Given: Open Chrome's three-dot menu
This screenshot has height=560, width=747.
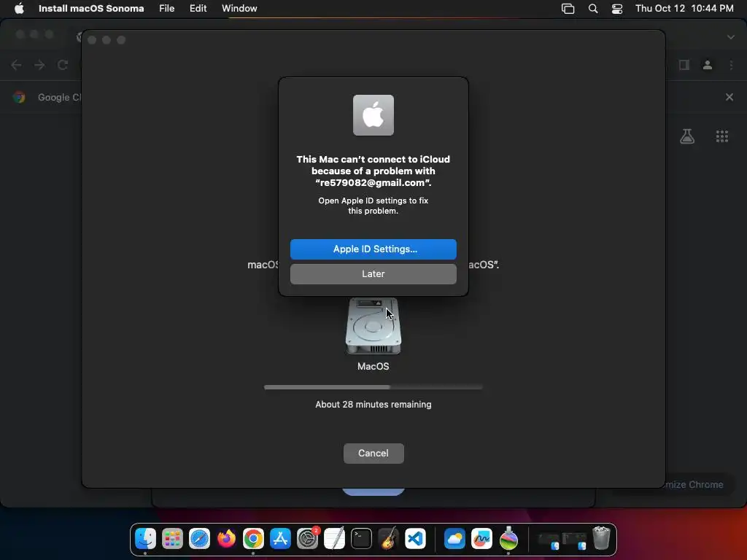Looking at the screenshot, I should [x=731, y=65].
